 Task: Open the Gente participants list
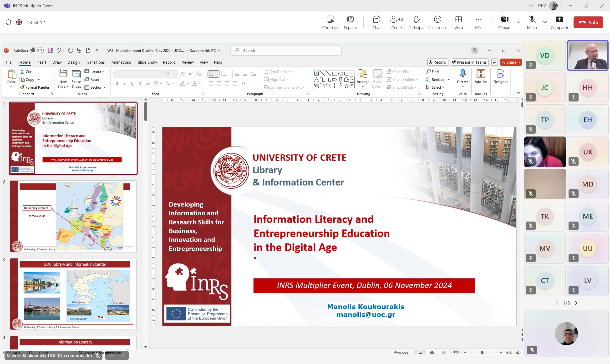pos(396,20)
